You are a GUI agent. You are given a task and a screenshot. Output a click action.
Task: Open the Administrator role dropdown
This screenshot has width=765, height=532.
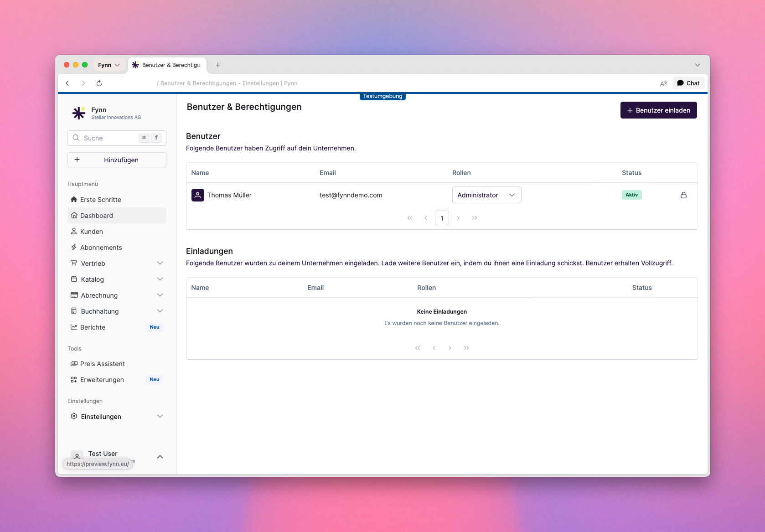tap(486, 195)
